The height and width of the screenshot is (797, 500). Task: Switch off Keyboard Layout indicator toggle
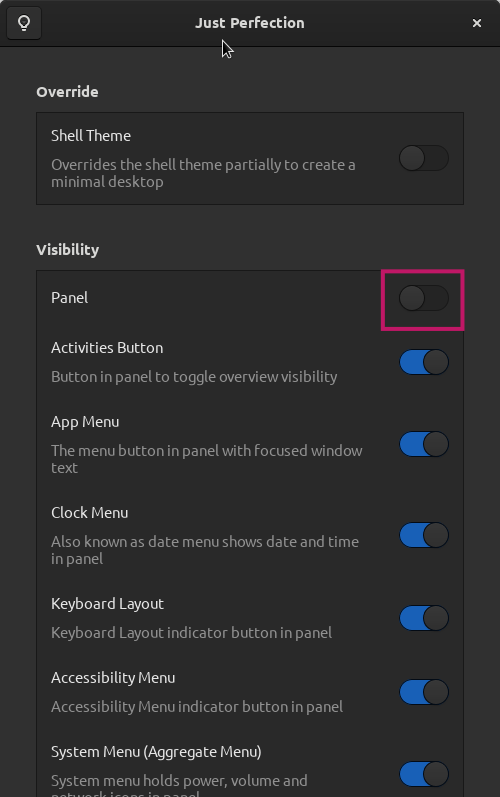tap(424, 618)
